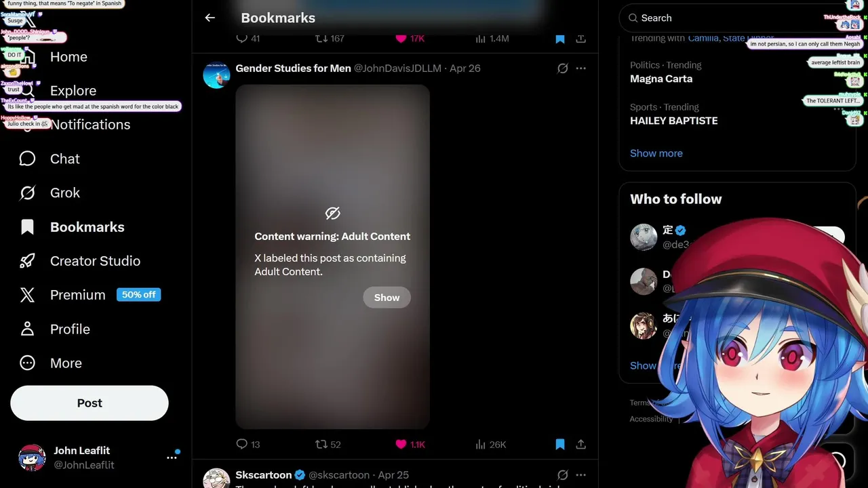The height and width of the screenshot is (488, 868).
Task: Click the Post button in the sidebar
Action: [90, 403]
